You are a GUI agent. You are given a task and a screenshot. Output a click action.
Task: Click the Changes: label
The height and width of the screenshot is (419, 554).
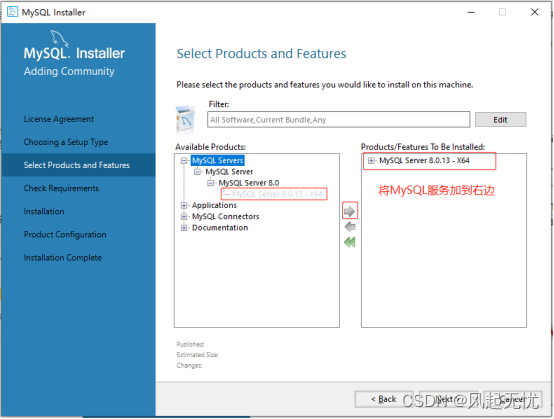pos(189,365)
